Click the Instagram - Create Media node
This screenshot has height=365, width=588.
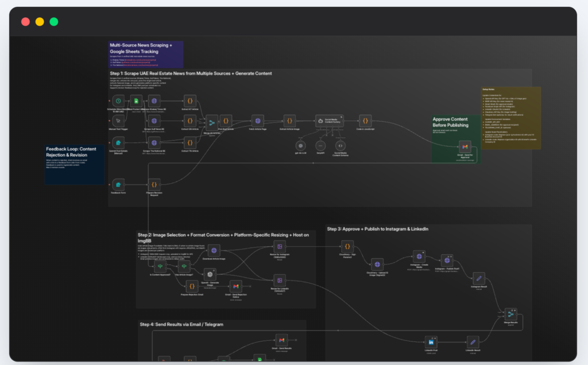[x=419, y=257]
